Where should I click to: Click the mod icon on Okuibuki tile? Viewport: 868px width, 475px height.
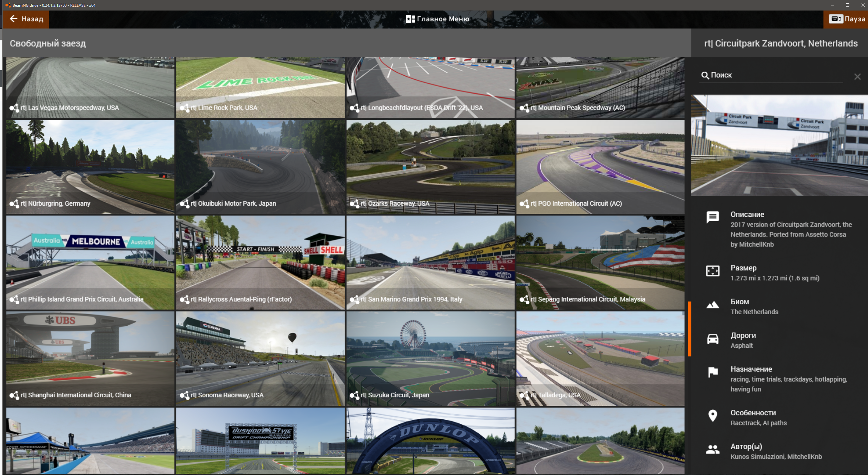tap(184, 204)
